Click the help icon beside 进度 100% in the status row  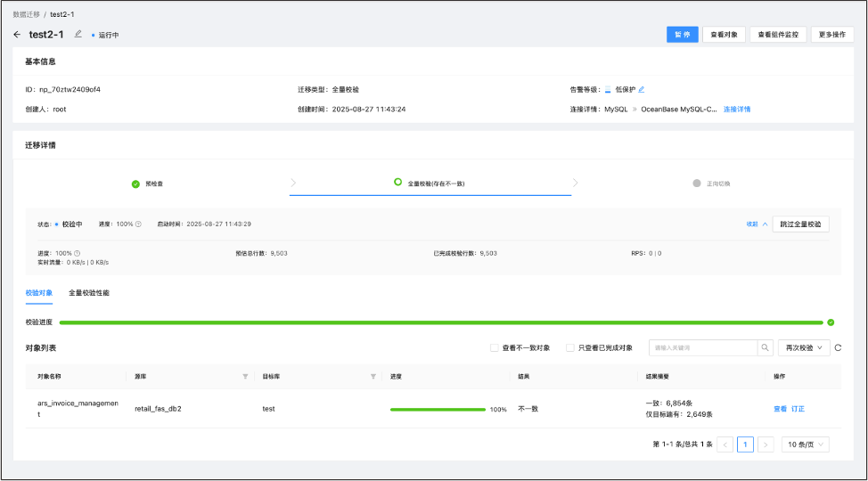pos(138,224)
